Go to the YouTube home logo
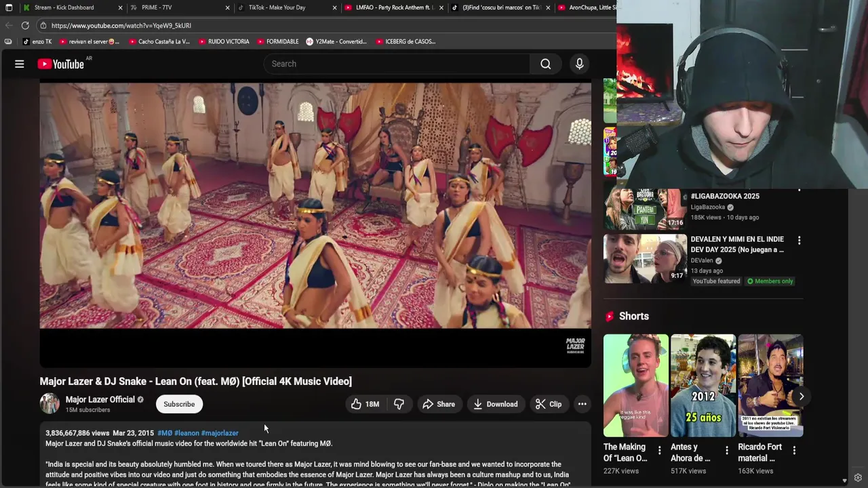Viewport: 868px width, 488px height. [x=60, y=64]
